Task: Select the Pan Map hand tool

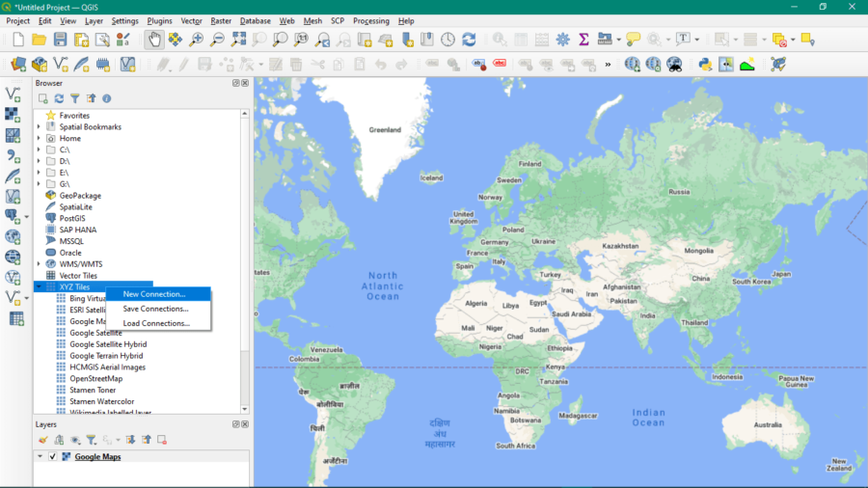Action: [x=154, y=40]
